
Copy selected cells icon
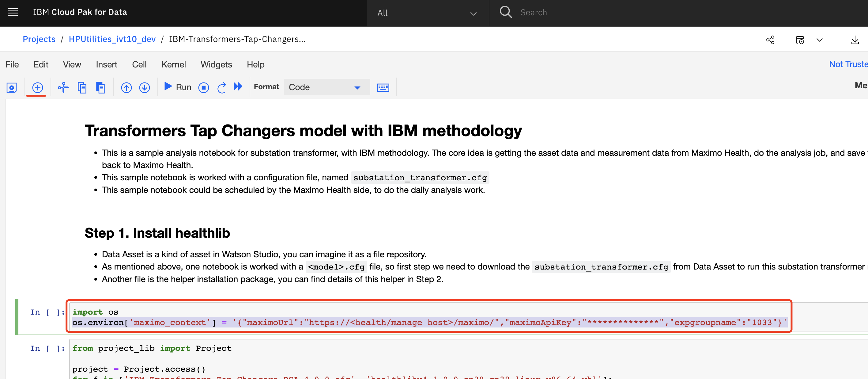click(x=82, y=87)
